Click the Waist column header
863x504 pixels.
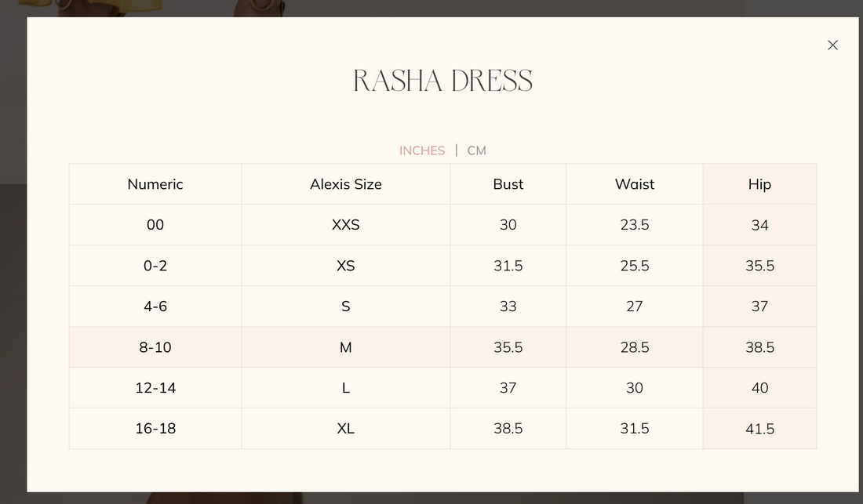click(635, 184)
